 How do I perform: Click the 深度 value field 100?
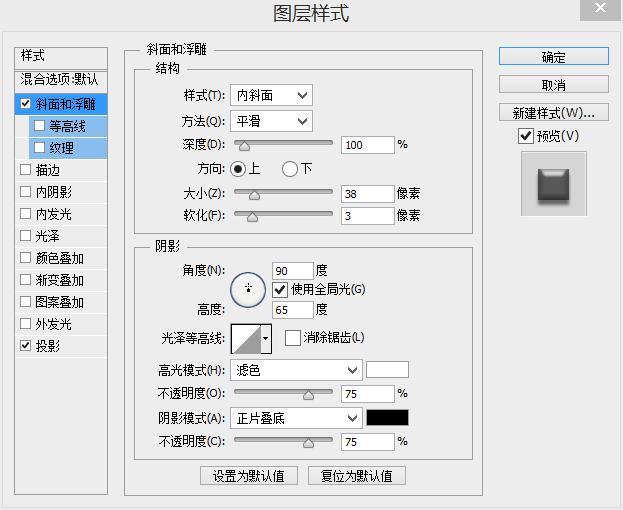[368, 145]
